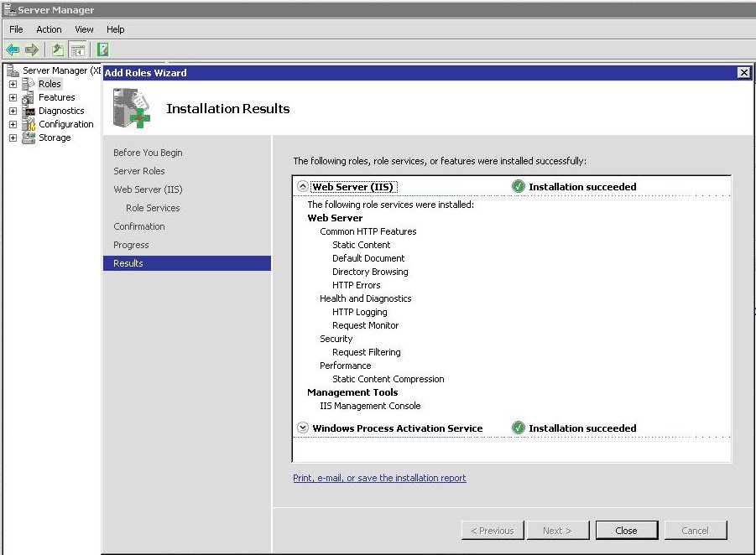
Task: Expand the Roles tree node
Action: pos(13,84)
